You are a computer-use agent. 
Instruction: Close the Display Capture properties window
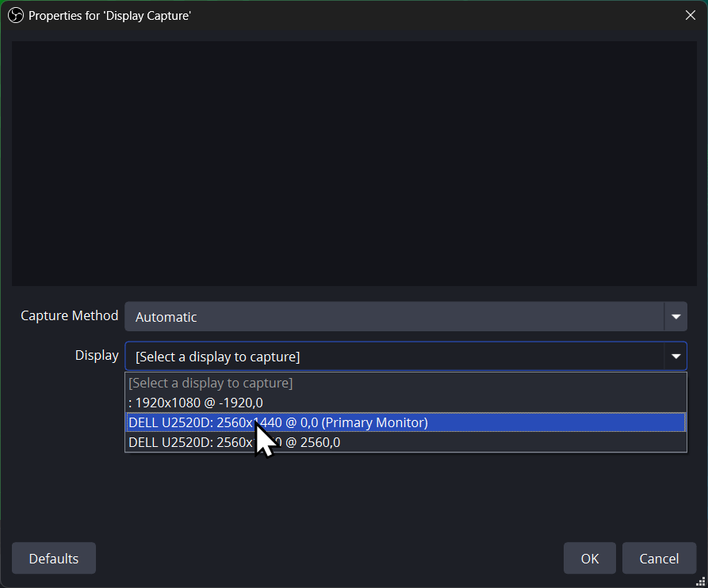coord(689,15)
